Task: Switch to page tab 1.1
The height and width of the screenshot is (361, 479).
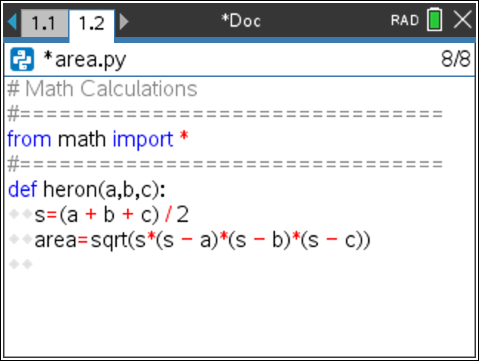Action: pyautogui.click(x=44, y=23)
